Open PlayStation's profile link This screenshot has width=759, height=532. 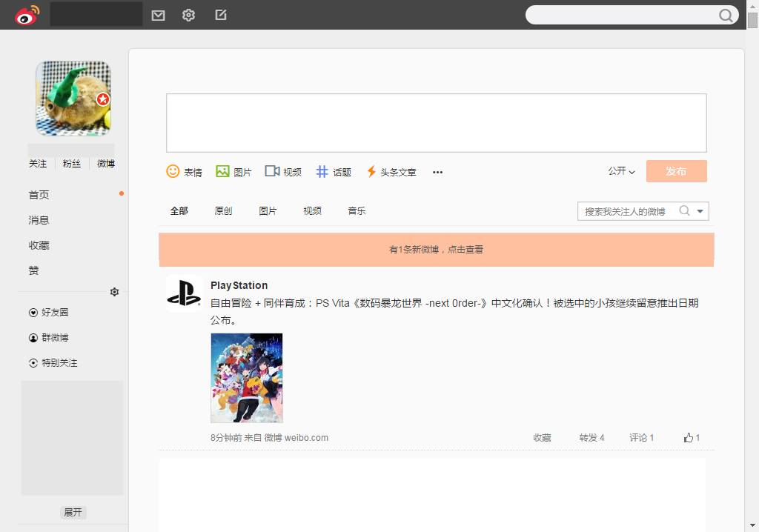(x=239, y=285)
